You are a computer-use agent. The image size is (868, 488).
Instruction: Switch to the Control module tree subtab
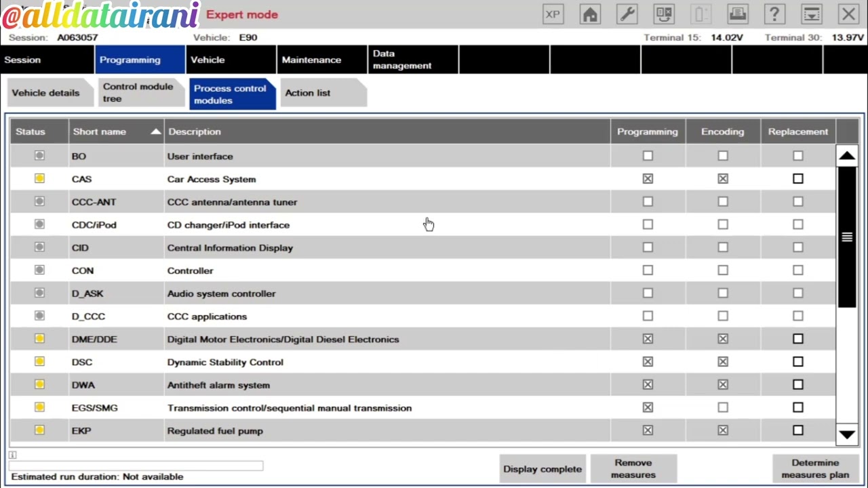[x=140, y=94]
